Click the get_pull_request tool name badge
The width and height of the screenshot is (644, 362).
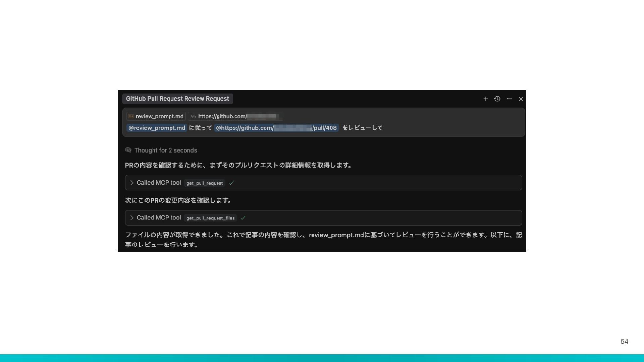pyautogui.click(x=205, y=183)
